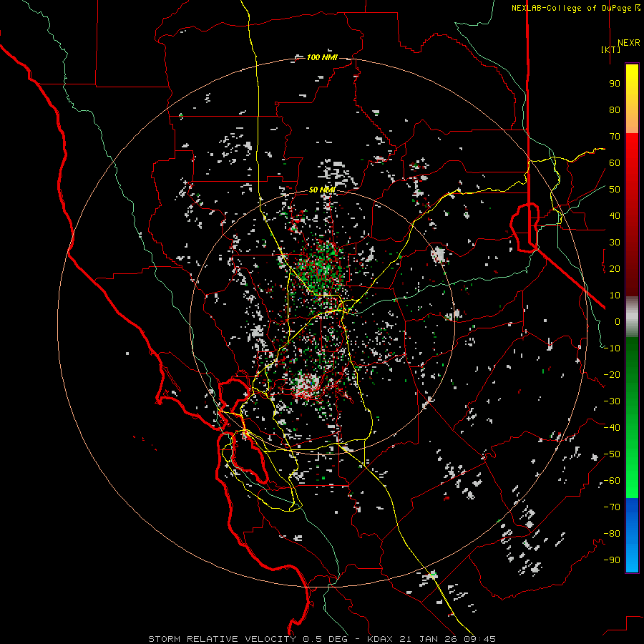The width and height of the screenshot is (644, 644).
Task: Click the -20 value on velocity scale
Action: coord(612,375)
